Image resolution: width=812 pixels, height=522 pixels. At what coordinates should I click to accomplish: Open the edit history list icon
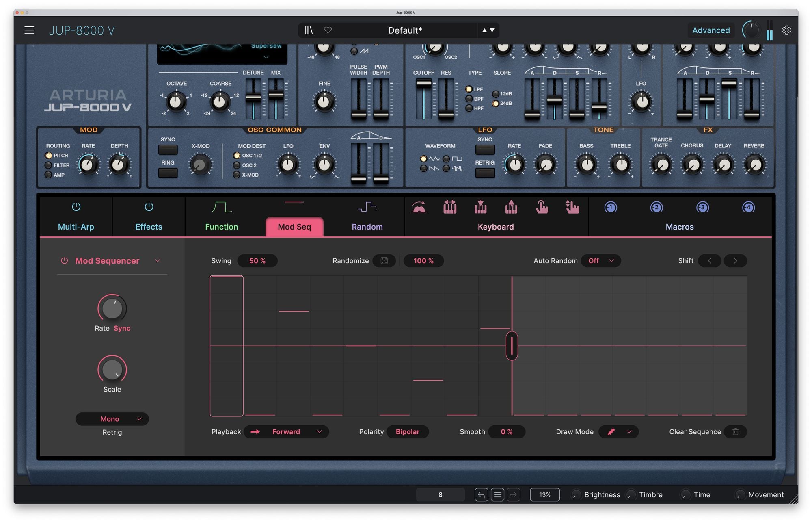coord(497,495)
